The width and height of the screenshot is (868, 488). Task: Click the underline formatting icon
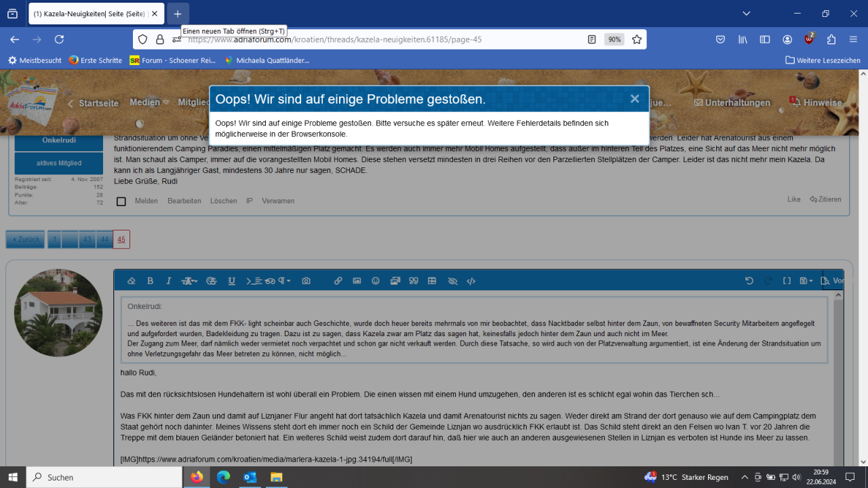click(x=231, y=281)
